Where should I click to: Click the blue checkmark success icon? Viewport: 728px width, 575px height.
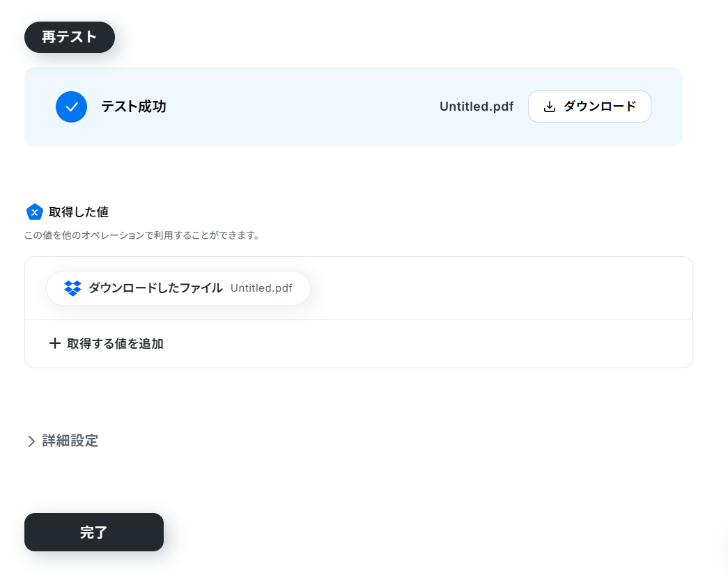point(72,107)
